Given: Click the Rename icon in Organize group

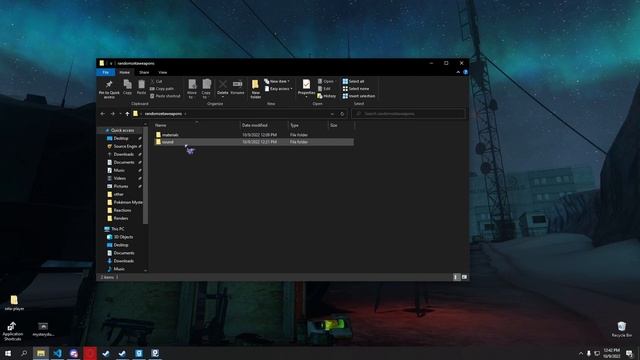Looking at the screenshot, I should (x=237, y=84).
